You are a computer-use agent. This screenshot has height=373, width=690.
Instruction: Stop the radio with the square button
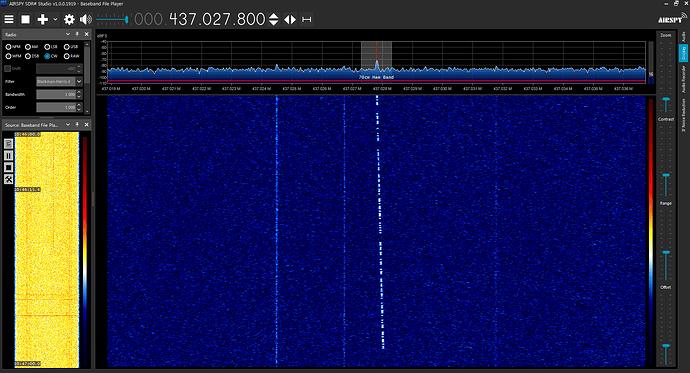(26, 19)
